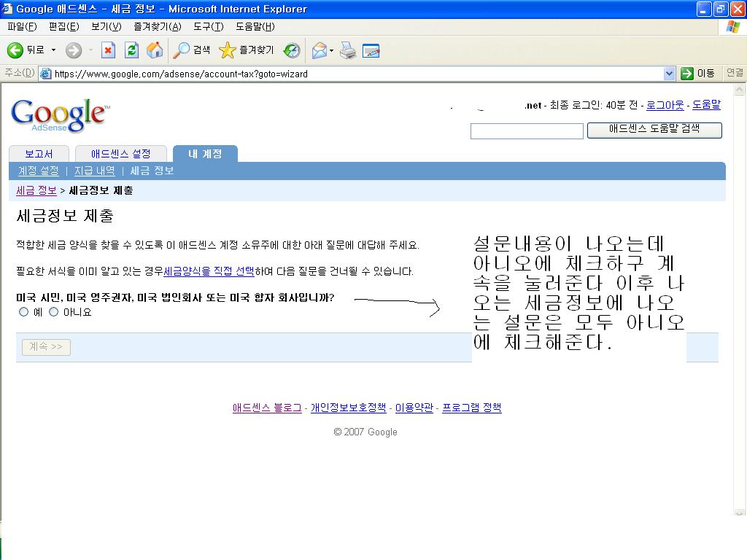Click the Back arrow icon in toolbar
This screenshot has height=560, width=747.
coord(15,50)
